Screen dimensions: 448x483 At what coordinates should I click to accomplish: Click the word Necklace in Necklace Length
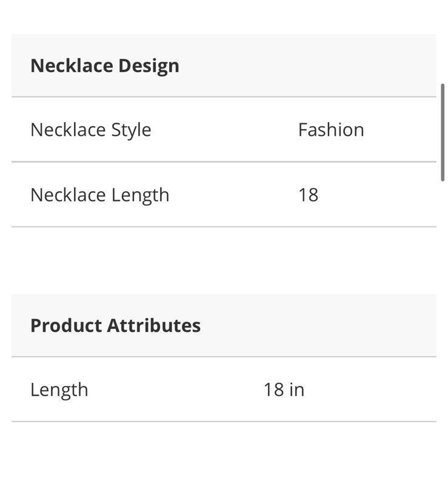point(69,195)
